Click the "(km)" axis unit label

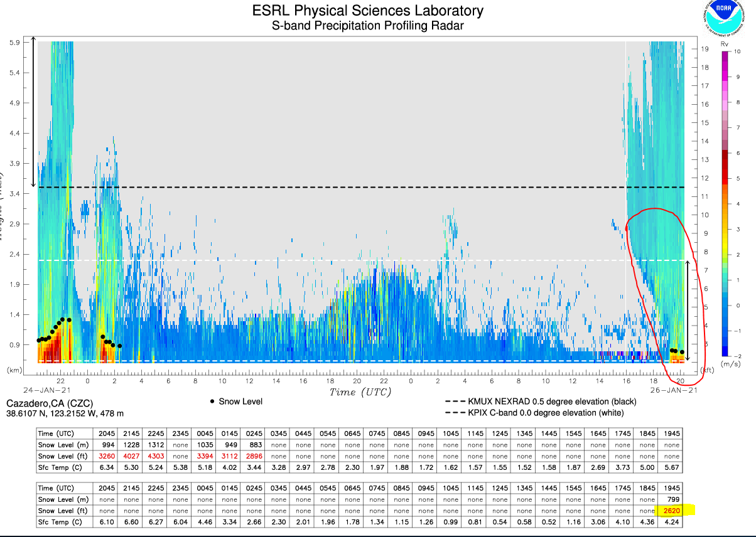click(x=14, y=370)
